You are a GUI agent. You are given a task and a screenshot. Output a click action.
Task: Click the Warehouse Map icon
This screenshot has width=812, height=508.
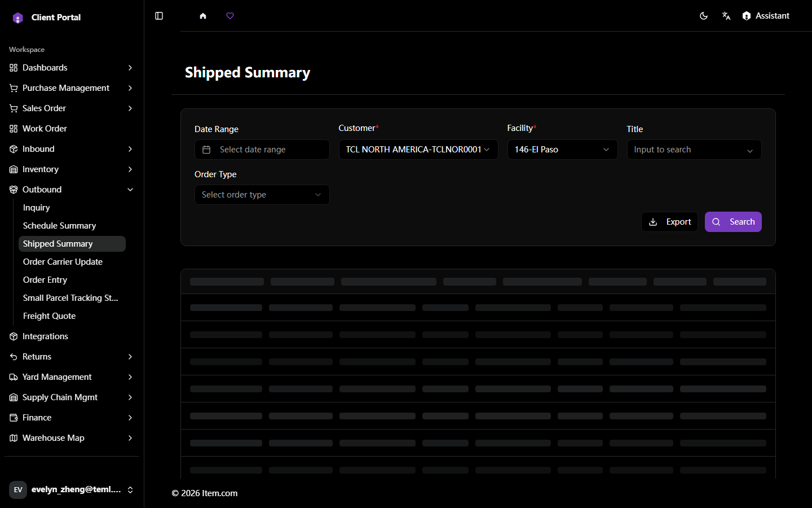14,438
